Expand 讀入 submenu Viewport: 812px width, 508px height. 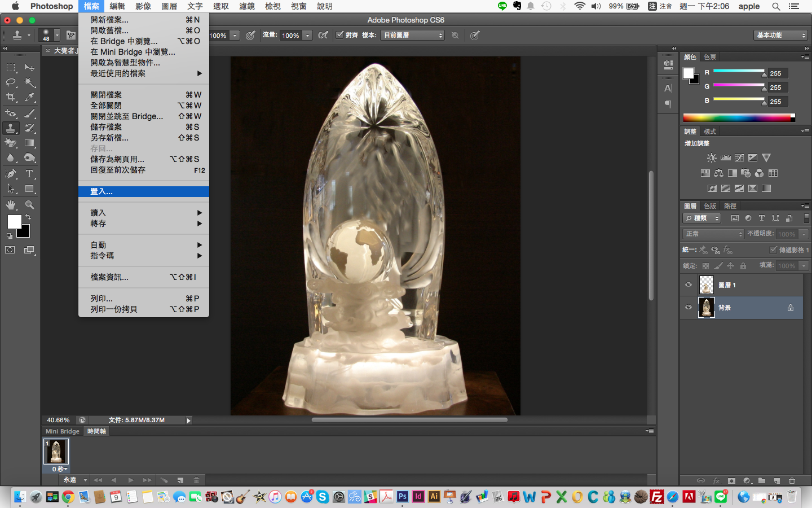pos(144,213)
